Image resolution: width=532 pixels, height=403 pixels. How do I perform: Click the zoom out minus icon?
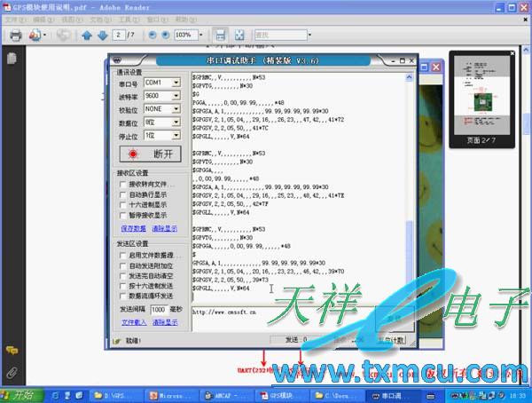pyautogui.click(x=153, y=35)
